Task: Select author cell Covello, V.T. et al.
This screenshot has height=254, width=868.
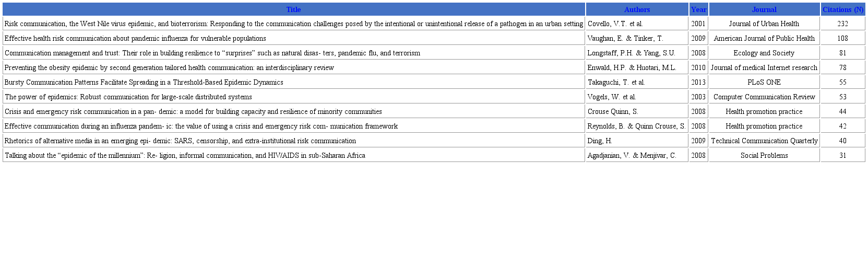Action: [x=615, y=24]
